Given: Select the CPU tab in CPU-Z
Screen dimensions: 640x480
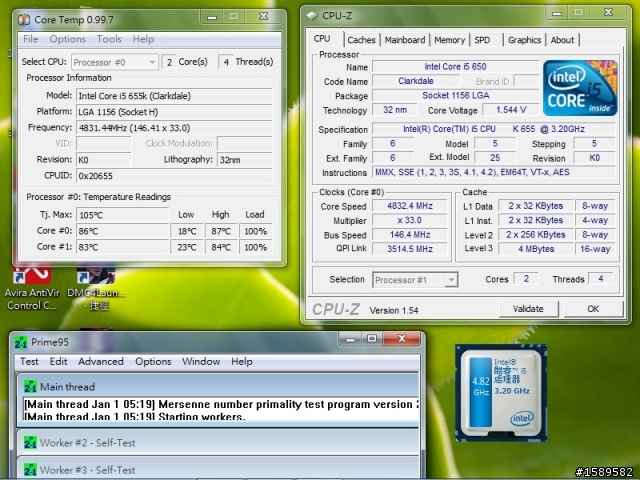Looking at the screenshot, I should (322, 38).
